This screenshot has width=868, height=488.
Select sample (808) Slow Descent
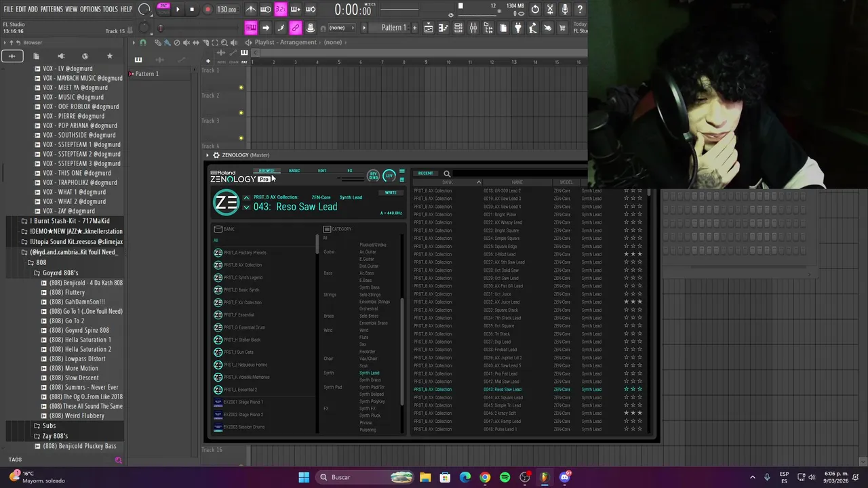tap(74, 378)
